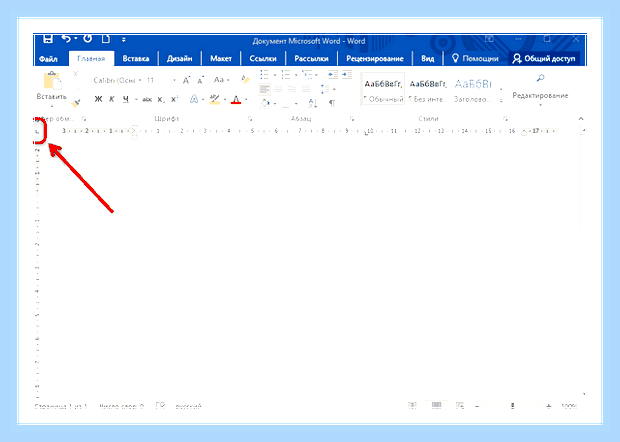Redo the last action
The image size is (620, 442).
pos(88,39)
